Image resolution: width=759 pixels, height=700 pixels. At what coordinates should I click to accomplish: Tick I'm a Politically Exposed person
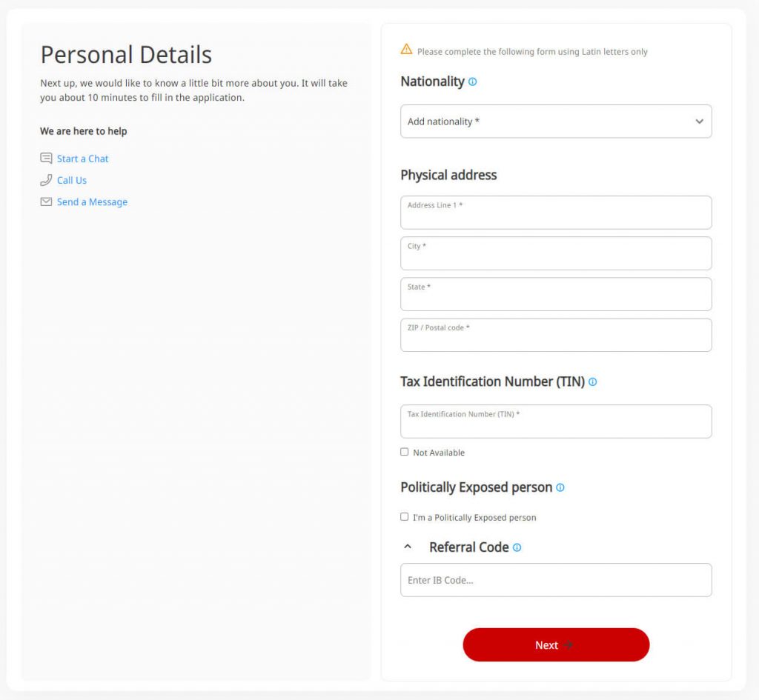tap(405, 517)
